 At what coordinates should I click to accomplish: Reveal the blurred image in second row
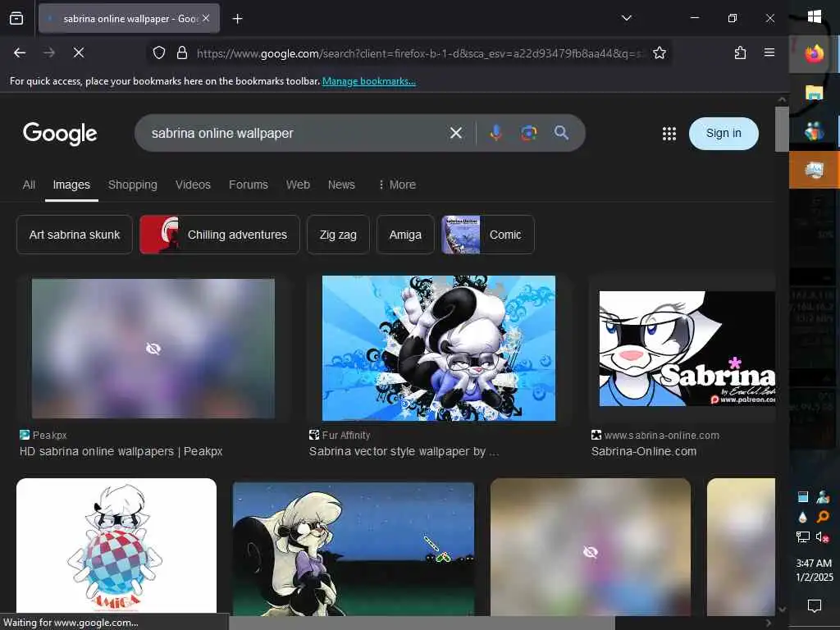(591, 547)
